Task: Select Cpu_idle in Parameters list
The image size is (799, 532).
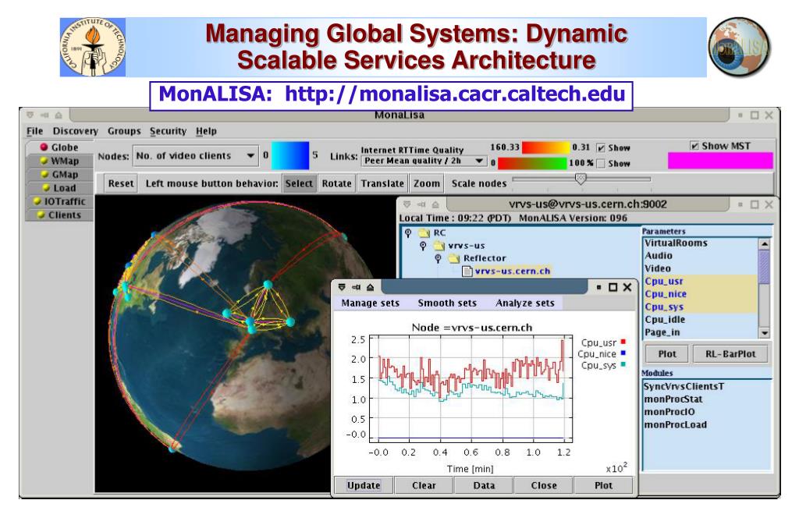Action: 701,320
